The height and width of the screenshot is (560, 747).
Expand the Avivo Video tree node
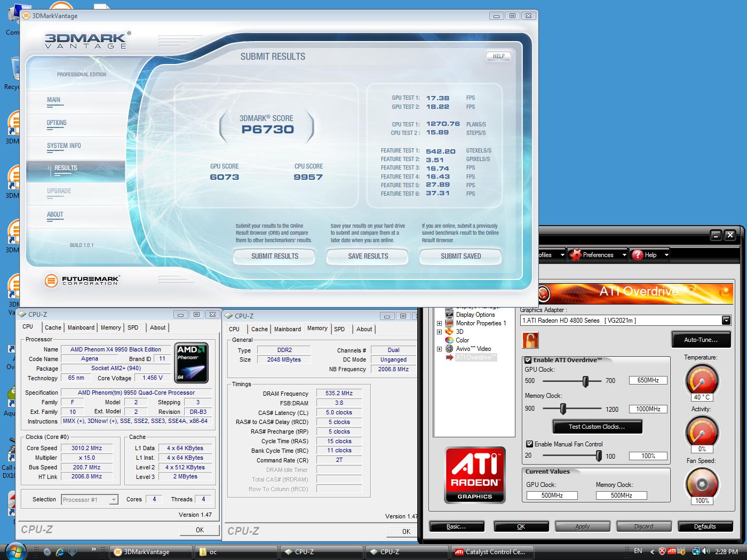[x=439, y=349]
